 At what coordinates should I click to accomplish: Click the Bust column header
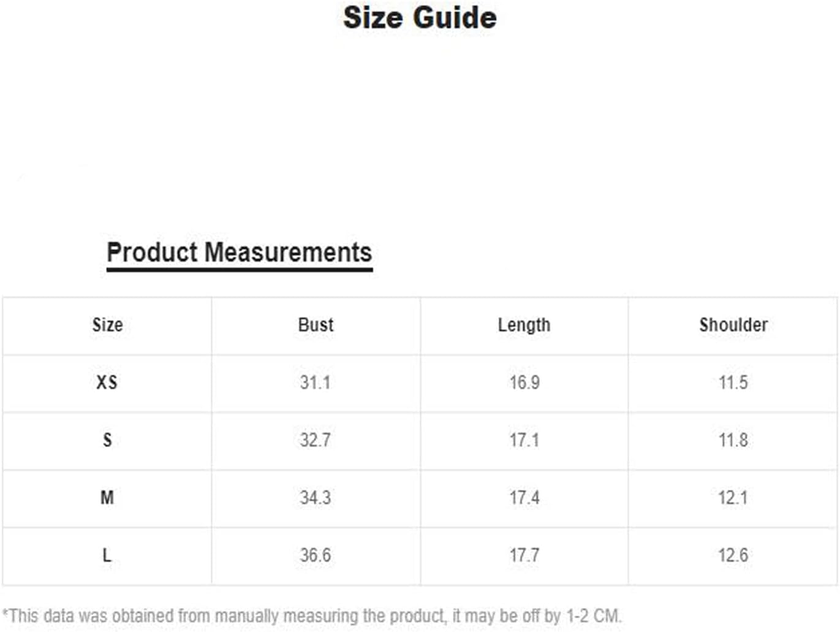pyautogui.click(x=316, y=325)
